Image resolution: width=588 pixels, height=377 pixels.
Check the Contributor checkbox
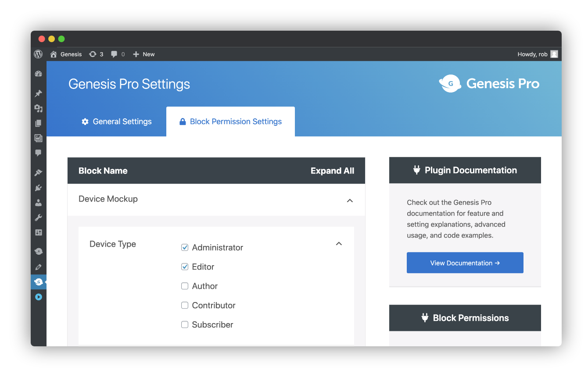(185, 306)
